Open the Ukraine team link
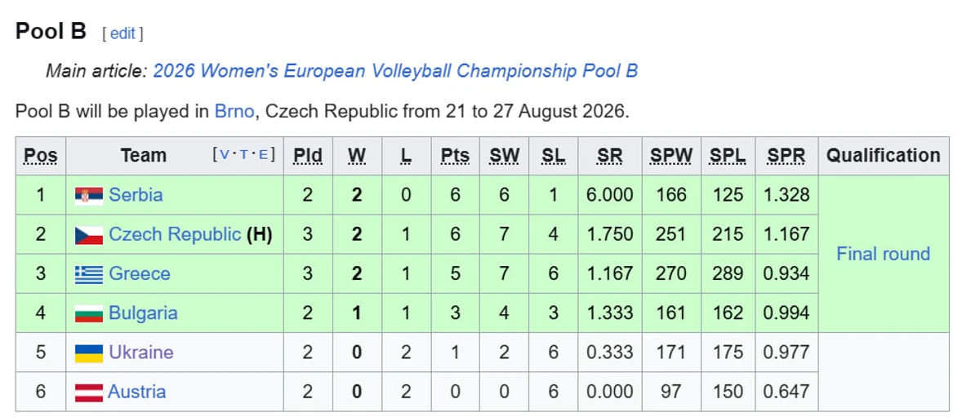This screenshot has height=417, width=980. pyautogui.click(x=141, y=353)
